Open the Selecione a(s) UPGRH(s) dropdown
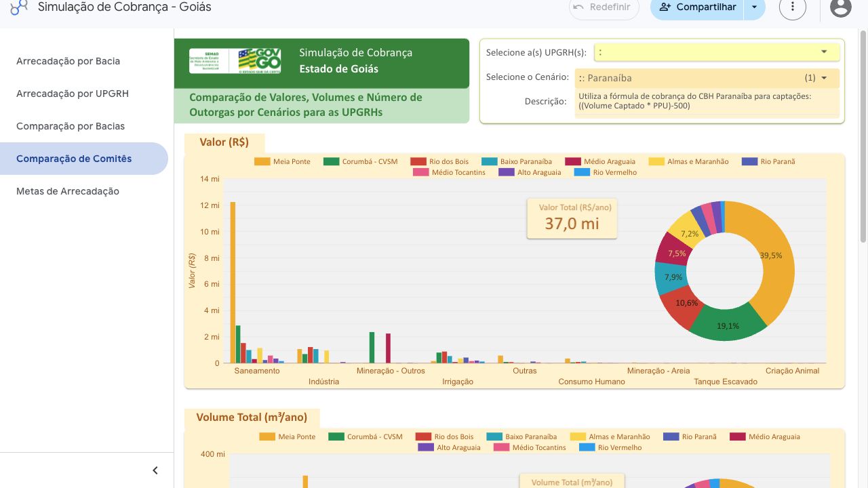The height and width of the screenshot is (488, 868). [717, 52]
